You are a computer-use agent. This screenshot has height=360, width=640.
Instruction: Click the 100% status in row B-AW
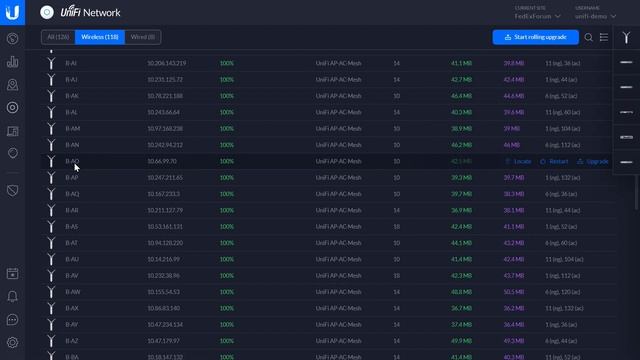[227, 292]
